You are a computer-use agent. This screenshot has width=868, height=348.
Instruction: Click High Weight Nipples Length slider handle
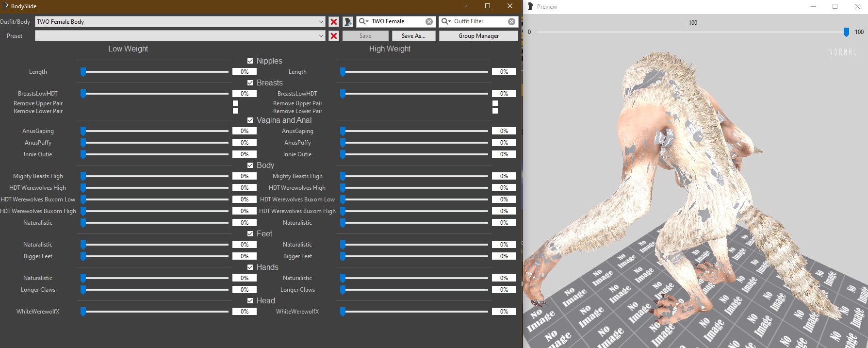[343, 72]
